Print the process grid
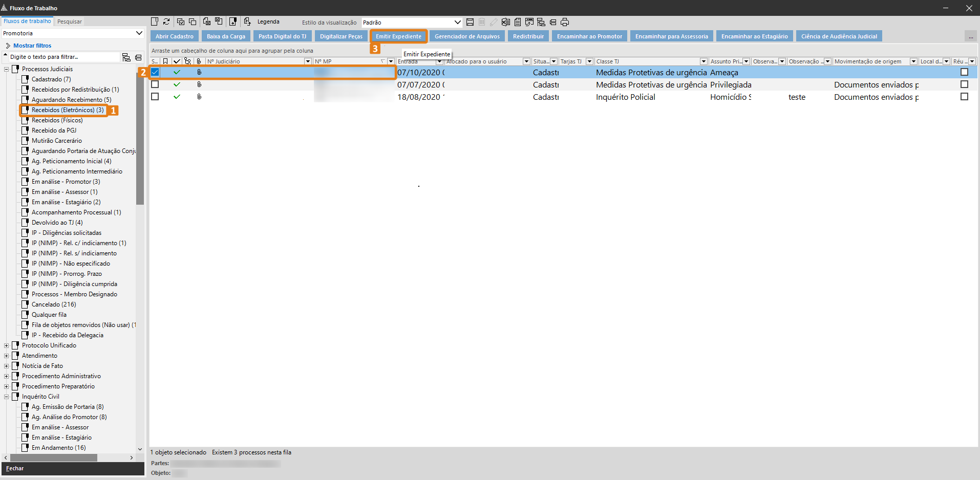Viewport: 980px width, 480px height. point(565,22)
